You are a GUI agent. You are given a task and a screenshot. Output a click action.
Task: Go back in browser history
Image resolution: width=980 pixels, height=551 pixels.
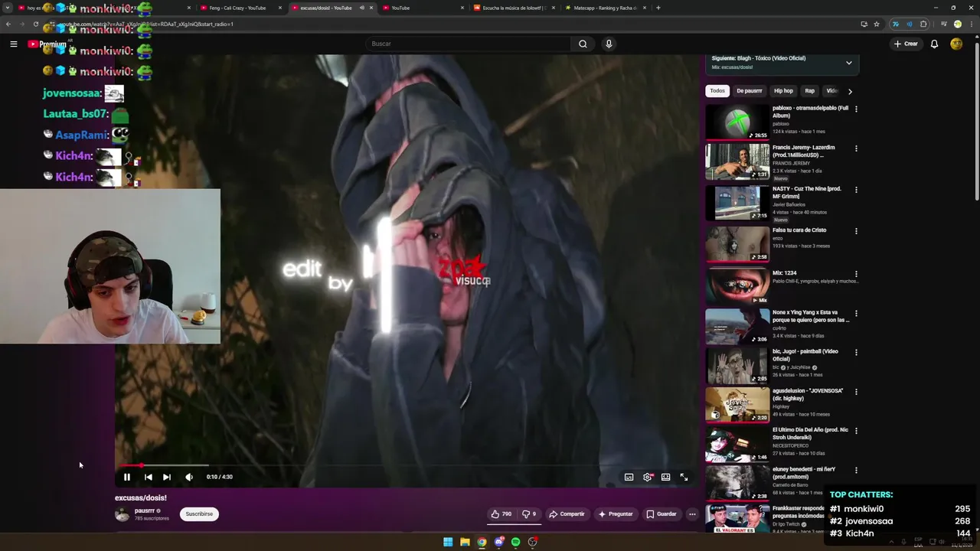pos(8,24)
